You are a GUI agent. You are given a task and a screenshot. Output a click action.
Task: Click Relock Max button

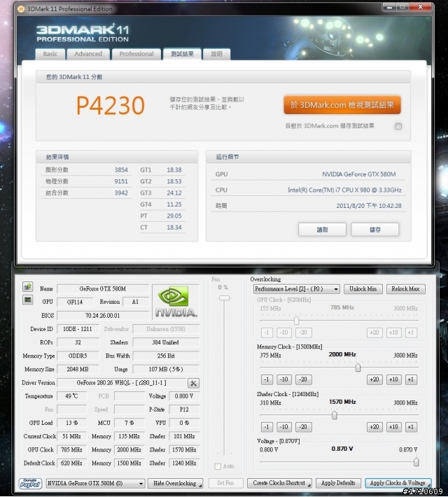point(405,289)
